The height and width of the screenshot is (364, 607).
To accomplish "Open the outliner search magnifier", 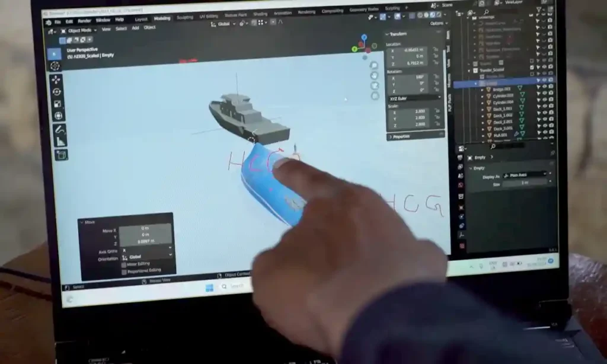I will pos(486,13).
